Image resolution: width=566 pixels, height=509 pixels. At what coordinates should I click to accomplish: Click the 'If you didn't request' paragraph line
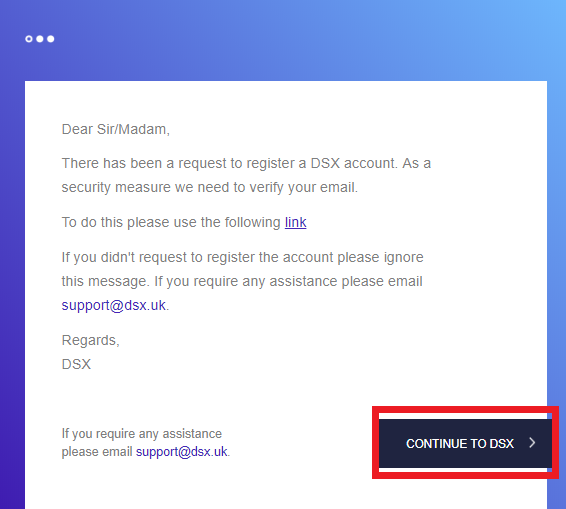[x=242, y=257]
